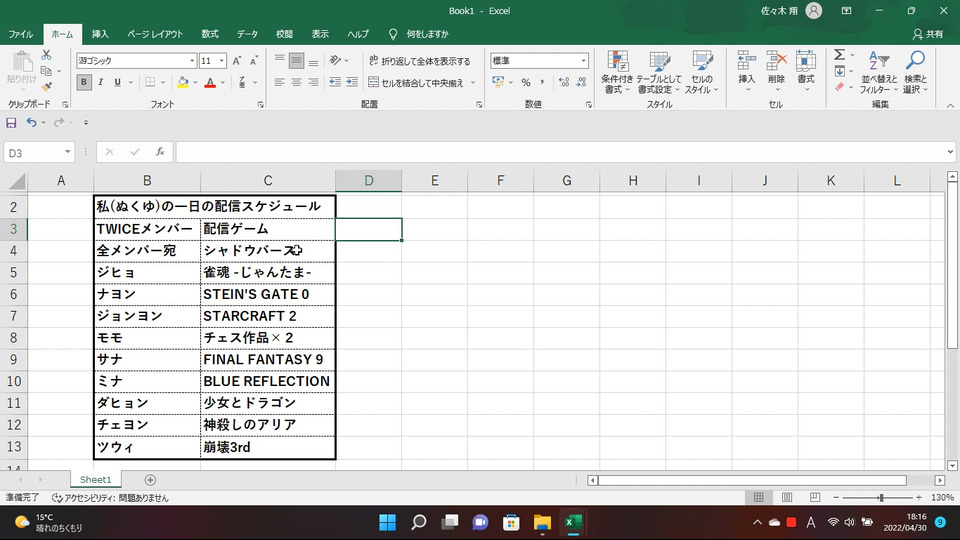Click the text orientation icon
This screenshot has height=540, width=960.
[x=336, y=60]
